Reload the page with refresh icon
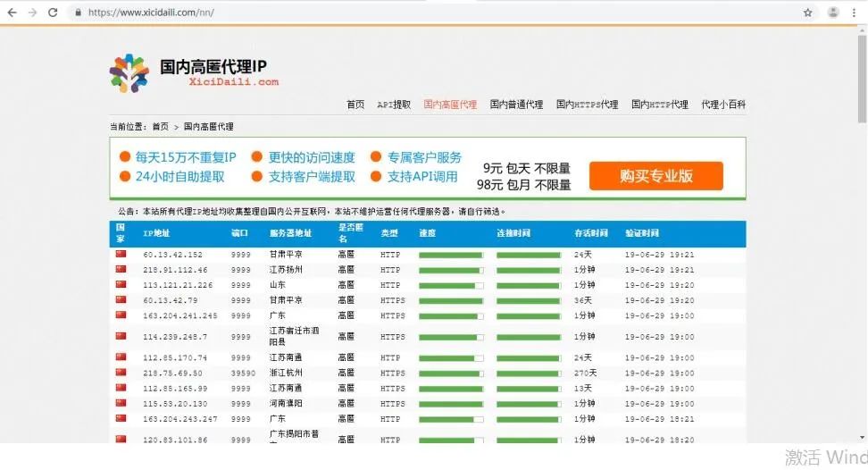Screen dimensions: 868x470 click(53, 13)
